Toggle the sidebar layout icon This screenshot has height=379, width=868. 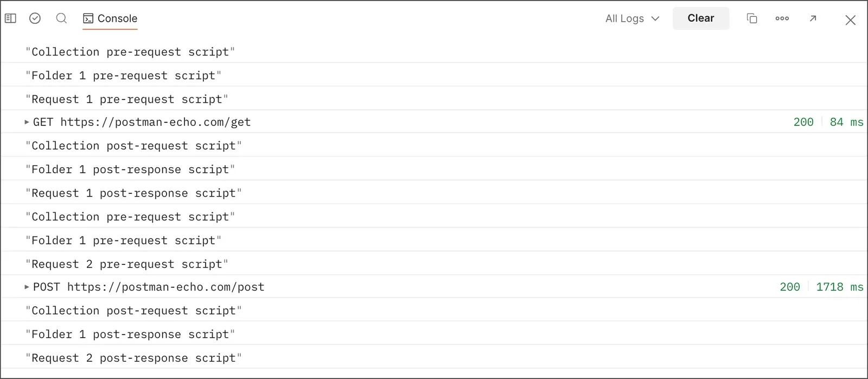click(x=10, y=18)
